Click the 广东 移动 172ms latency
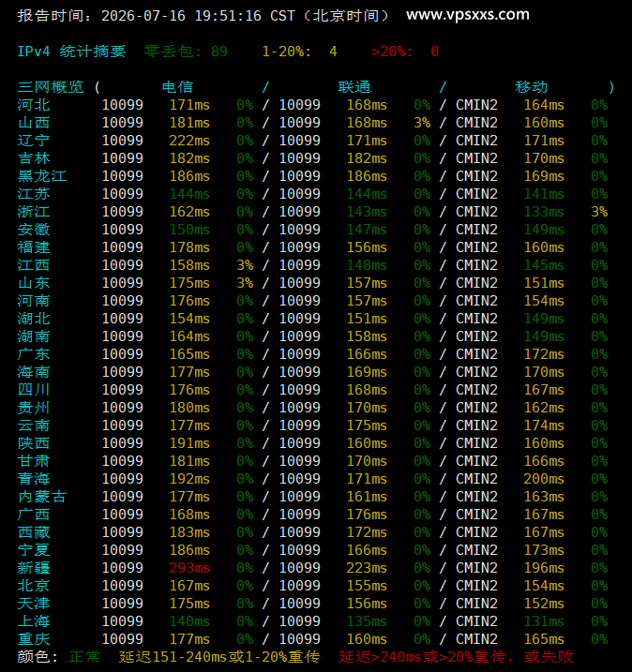 click(544, 354)
